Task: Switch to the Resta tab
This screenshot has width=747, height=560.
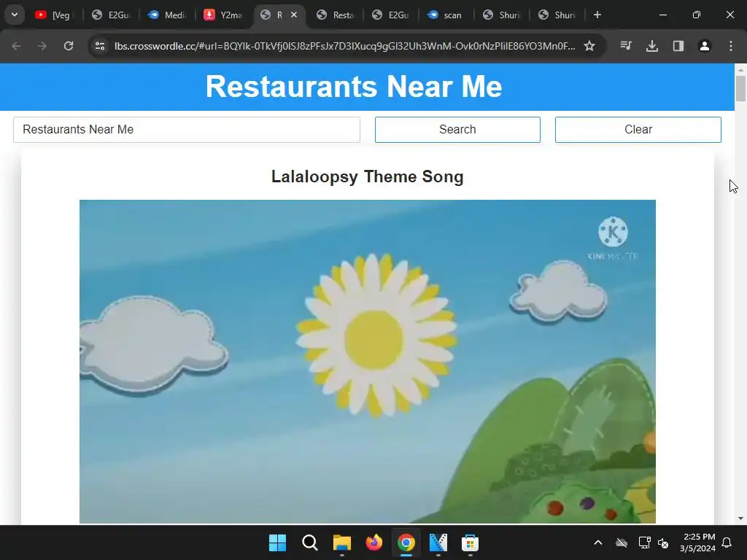Action: coord(336,15)
